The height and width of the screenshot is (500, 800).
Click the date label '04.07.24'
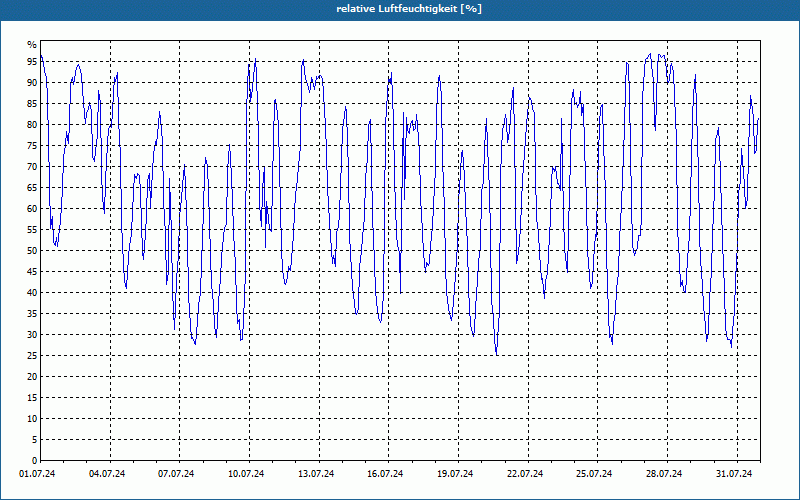tap(107, 474)
